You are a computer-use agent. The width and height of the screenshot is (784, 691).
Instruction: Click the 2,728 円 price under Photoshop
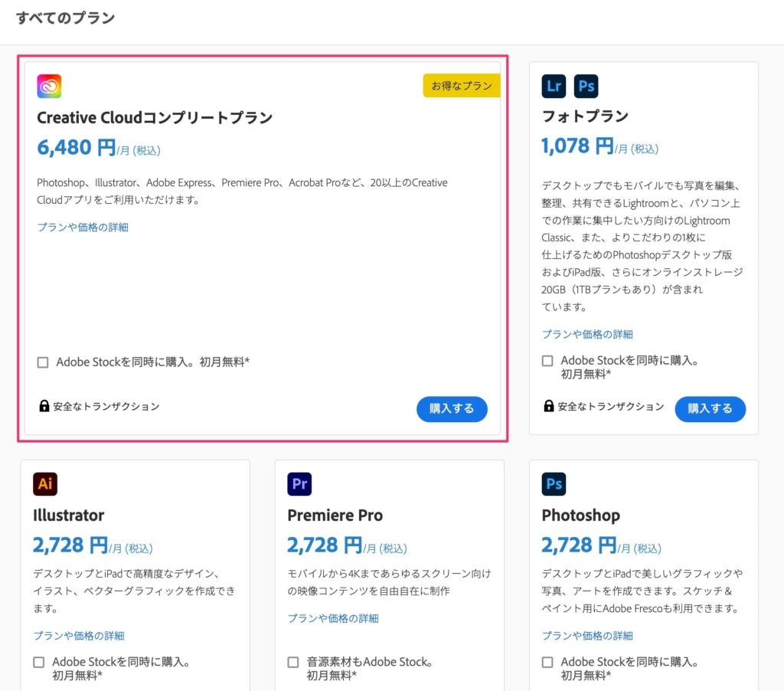point(579,545)
